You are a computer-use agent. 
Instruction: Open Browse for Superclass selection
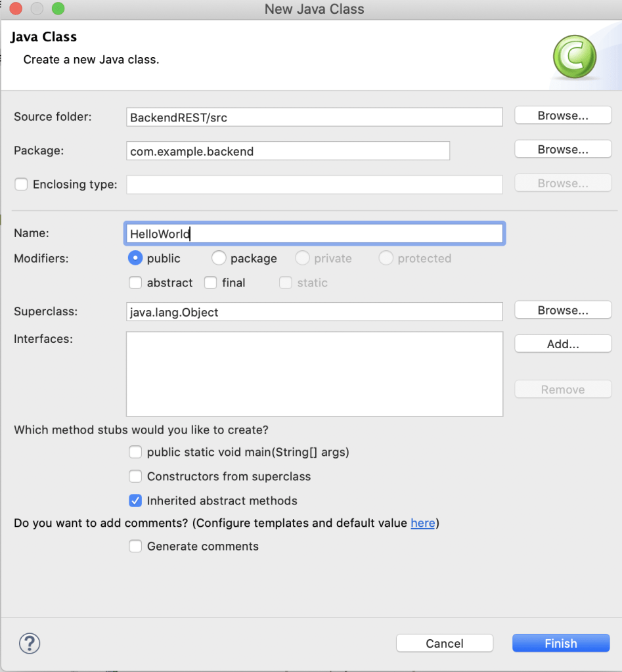[563, 311]
